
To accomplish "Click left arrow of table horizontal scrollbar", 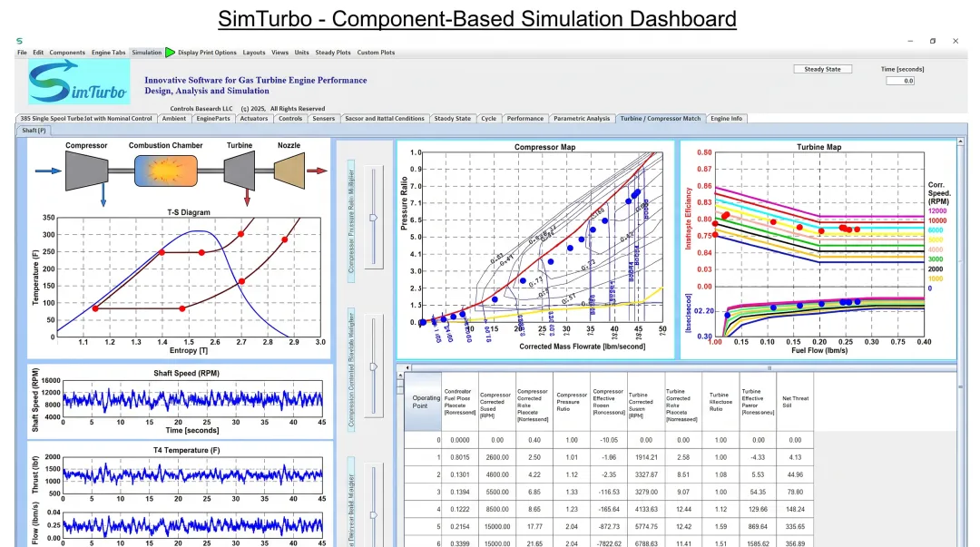I will [407, 367].
